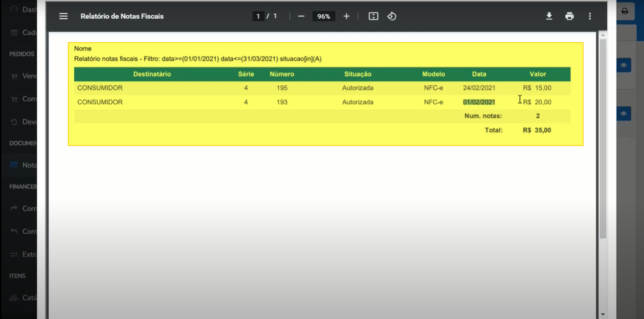Viewport: 644px width, 319px height.
Task: Click the value R$ 20,00
Action: [x=537, y=102]
